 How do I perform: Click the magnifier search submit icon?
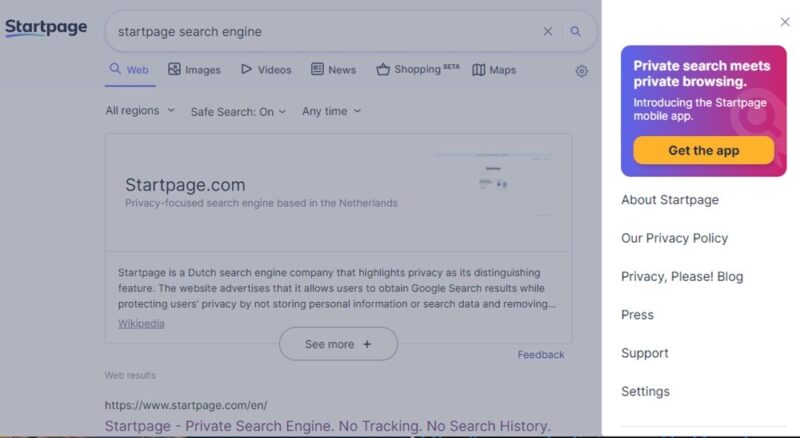[x=576, y=32]
